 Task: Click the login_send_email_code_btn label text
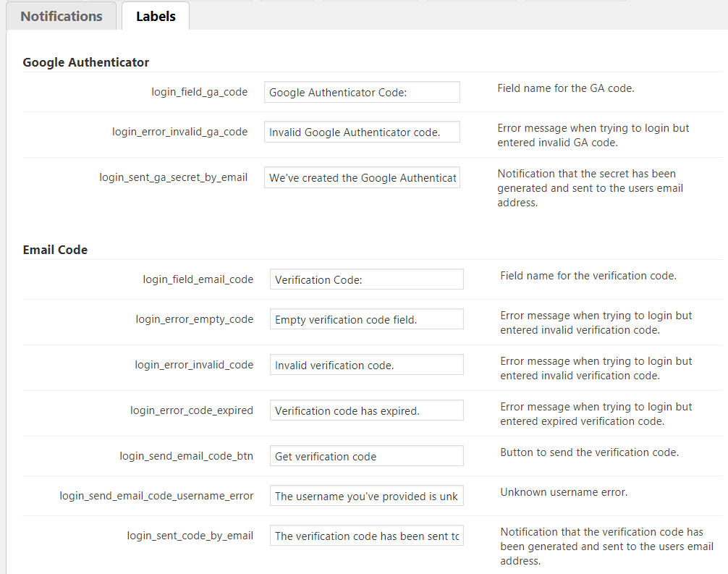click(x=186, y=456)
